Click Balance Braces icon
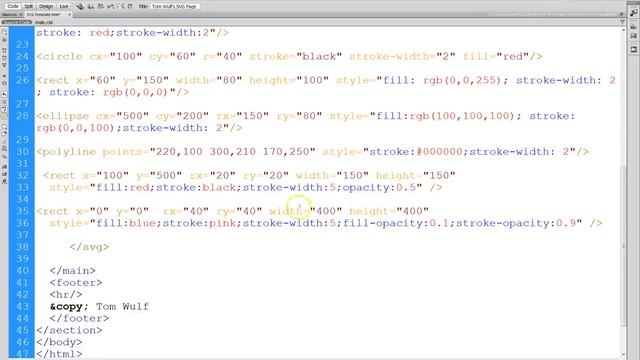 pos(4,84)
